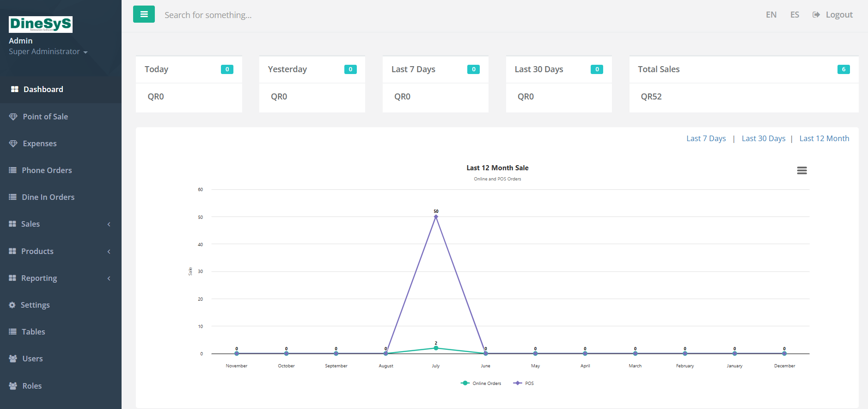Viewport: 868px width, 409px height.
Task: Click the Tables list icon in sidebar
Action: tap(13, 332)
